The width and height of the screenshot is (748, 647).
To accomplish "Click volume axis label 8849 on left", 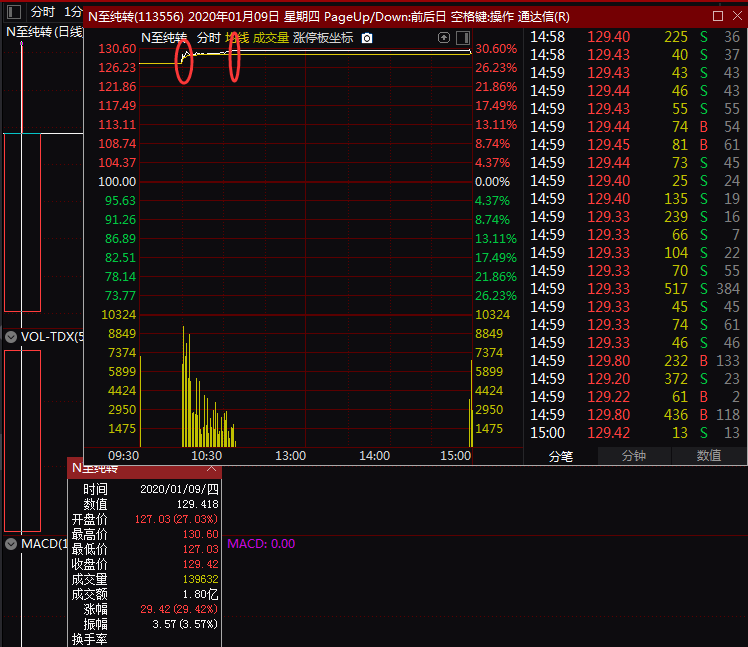I will (x=122, y=334).
